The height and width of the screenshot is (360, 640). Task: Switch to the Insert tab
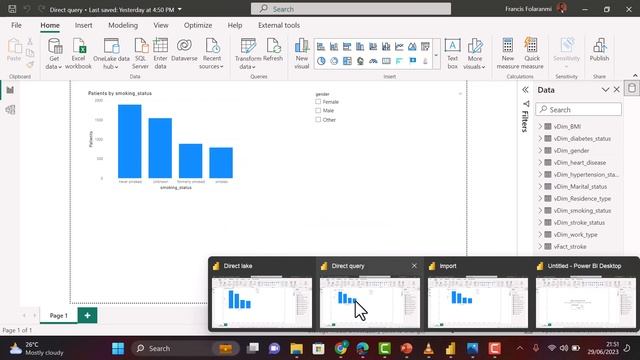click(x=83, y=25)
